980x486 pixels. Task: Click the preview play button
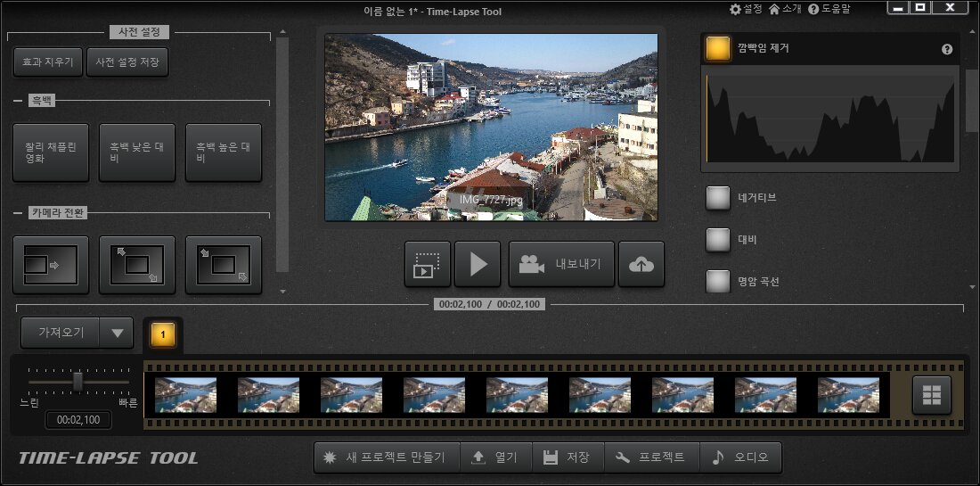point(478,264)
